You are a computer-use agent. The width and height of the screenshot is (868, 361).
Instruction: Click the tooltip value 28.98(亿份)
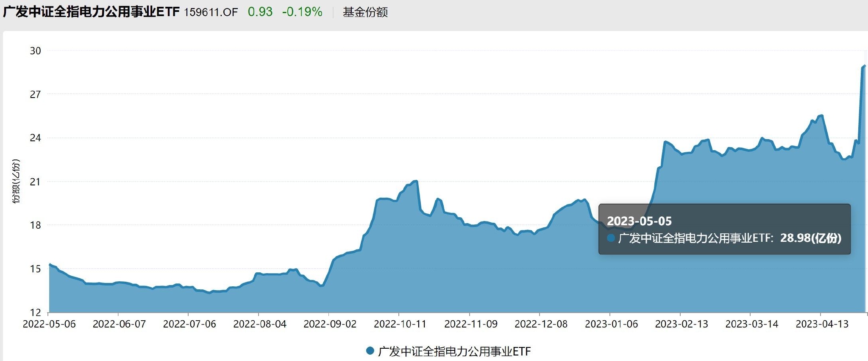(811, 238)
